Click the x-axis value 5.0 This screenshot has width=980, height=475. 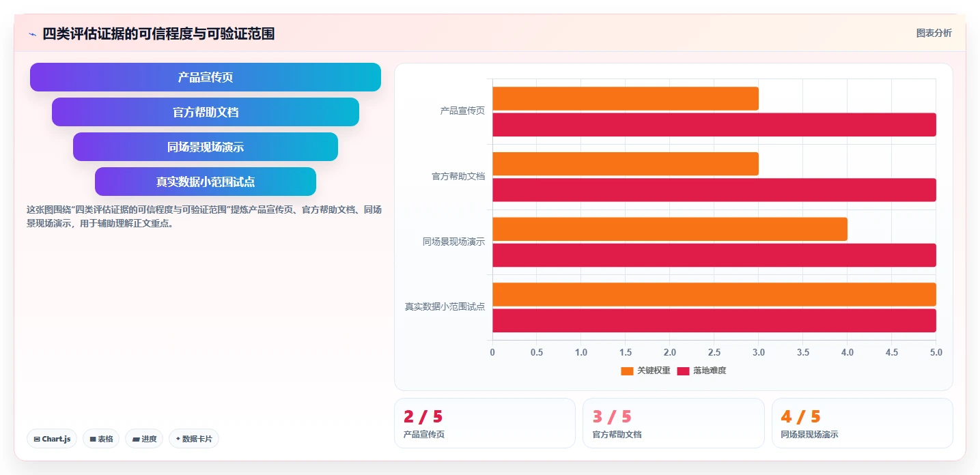coord(936,353)
